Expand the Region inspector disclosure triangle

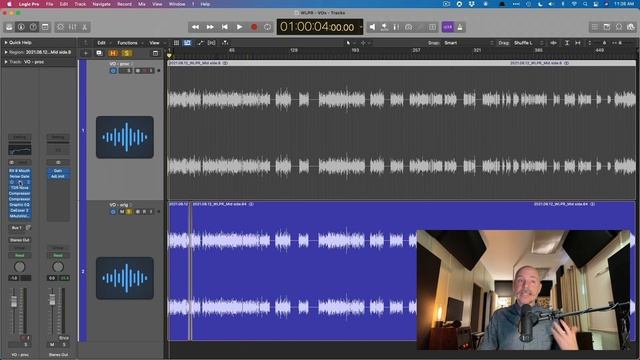(6, 52)
